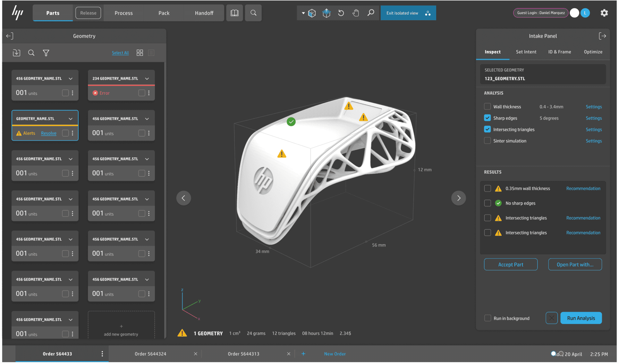Expand the 456 GEOMETRY_NAME.STL dropdown
Image resolution: width=619 pixels, height=364 pixels.
(71, 79)
